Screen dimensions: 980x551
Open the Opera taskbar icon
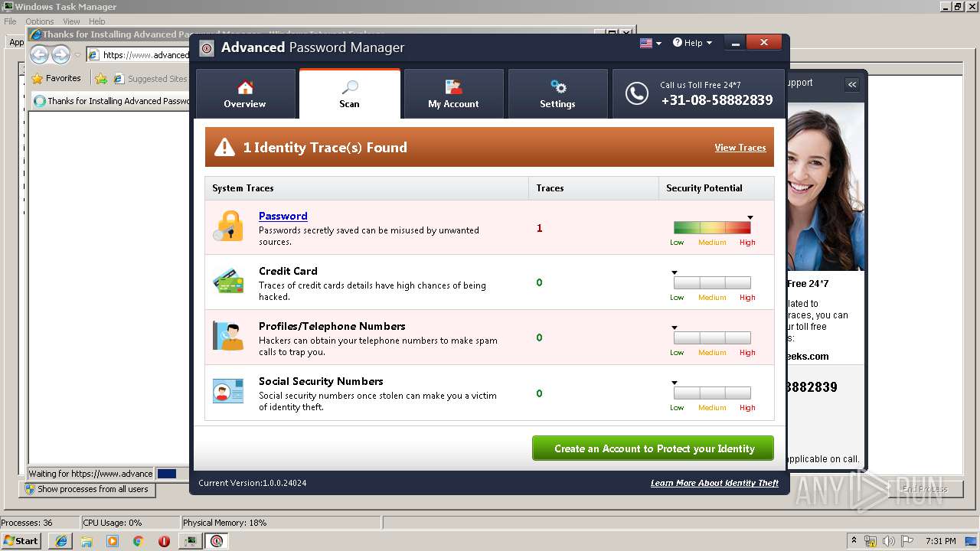pos(164,541)
